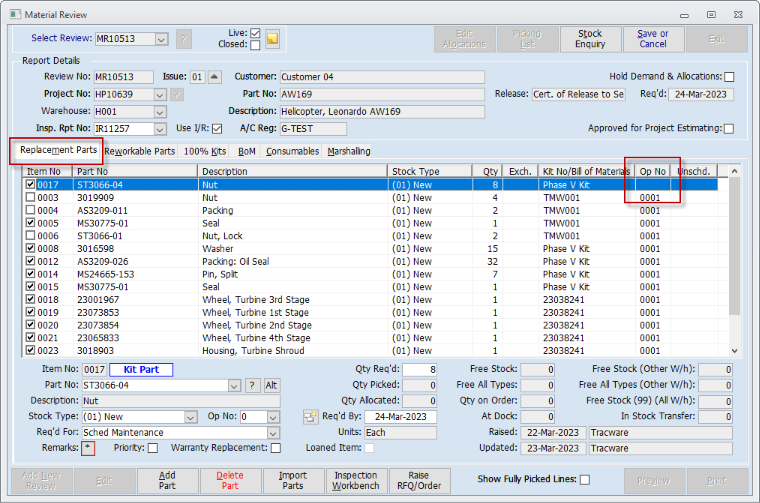Click the Add Part button
This screenshot has height=503, width=760.
coord(167,481)
